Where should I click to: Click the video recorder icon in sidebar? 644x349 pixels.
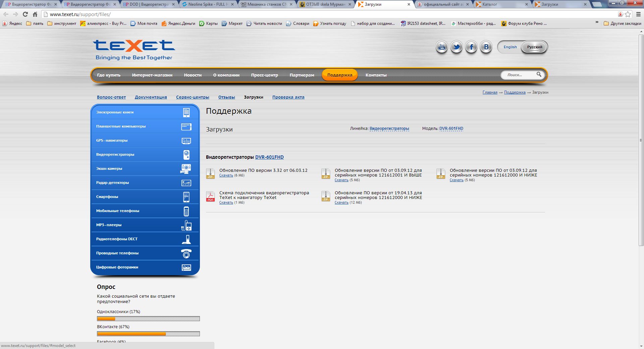(x=186, y=155)
